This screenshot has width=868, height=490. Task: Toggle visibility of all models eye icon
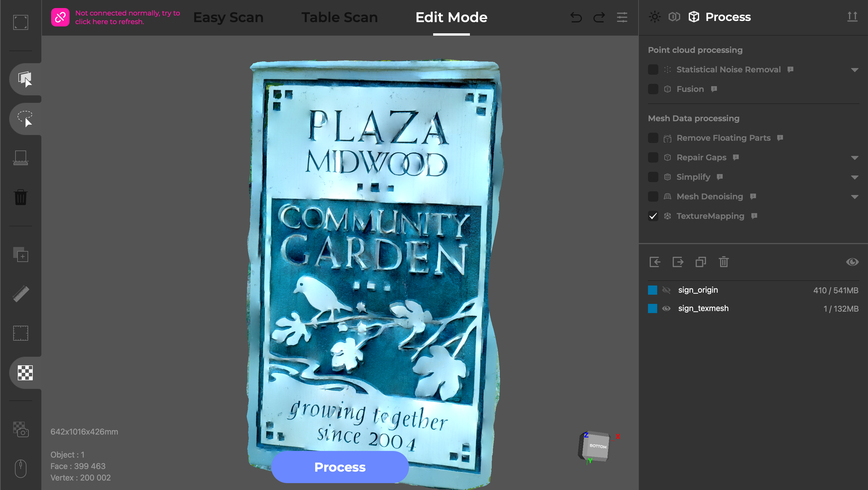point(852,262)
